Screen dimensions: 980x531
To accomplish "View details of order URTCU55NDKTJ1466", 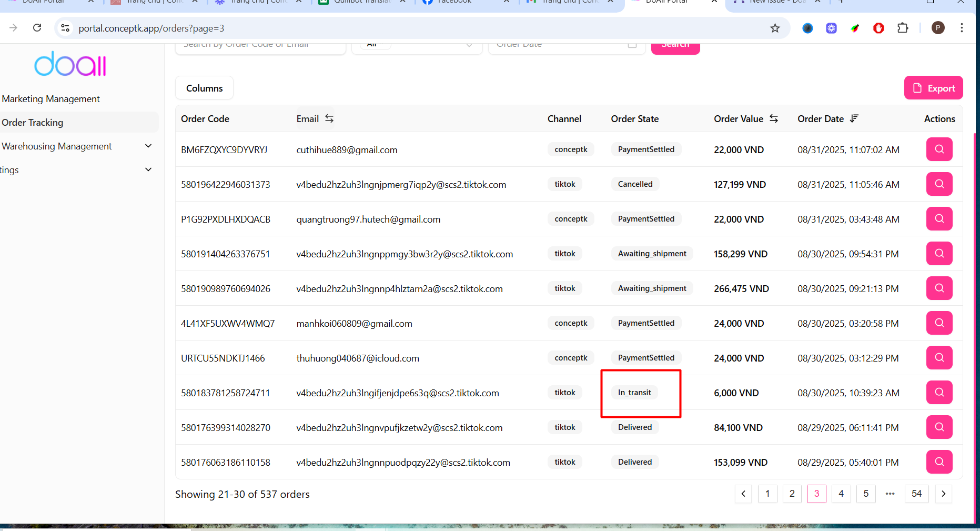I will tap(939, 358).
